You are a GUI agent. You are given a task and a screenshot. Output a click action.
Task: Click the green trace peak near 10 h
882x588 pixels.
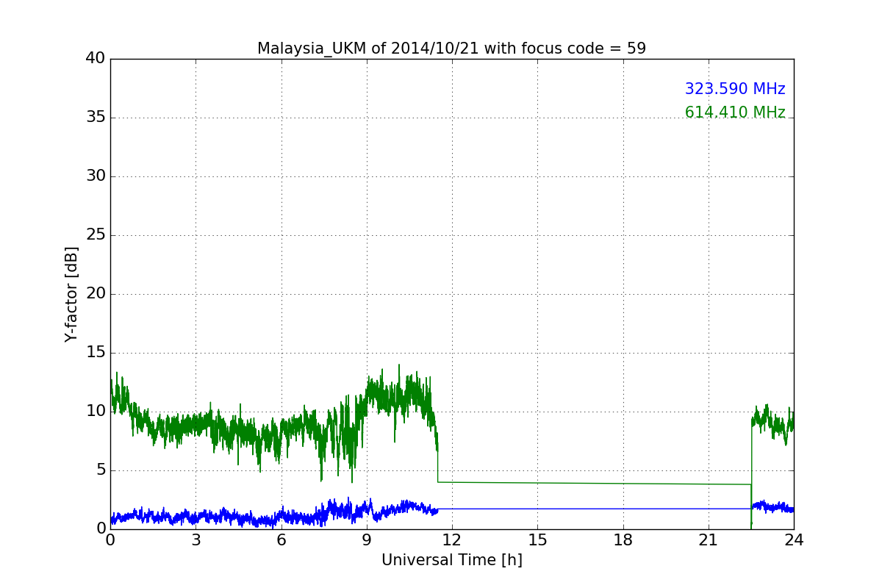(x=399, y=365)
